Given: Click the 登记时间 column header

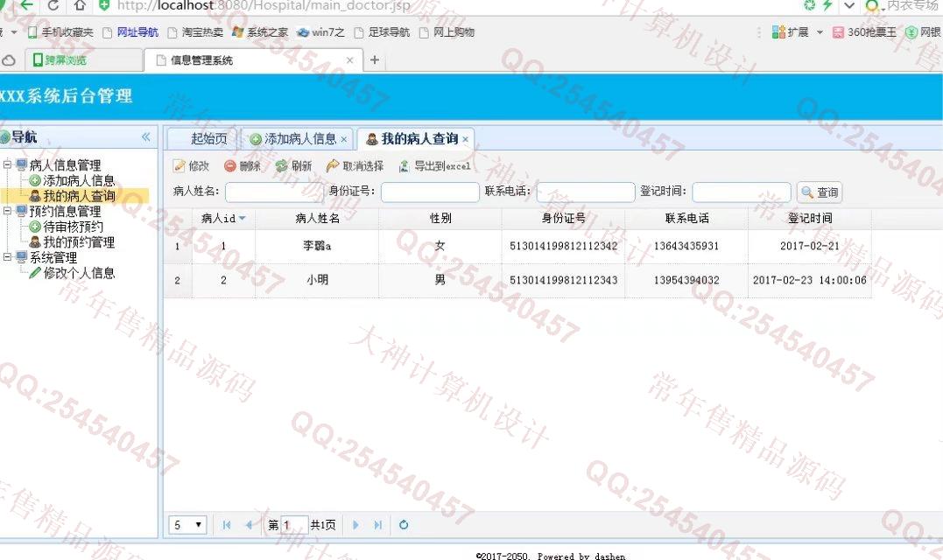Looking at the screenshot, I should pyautogui.click(x=810, y=218).
